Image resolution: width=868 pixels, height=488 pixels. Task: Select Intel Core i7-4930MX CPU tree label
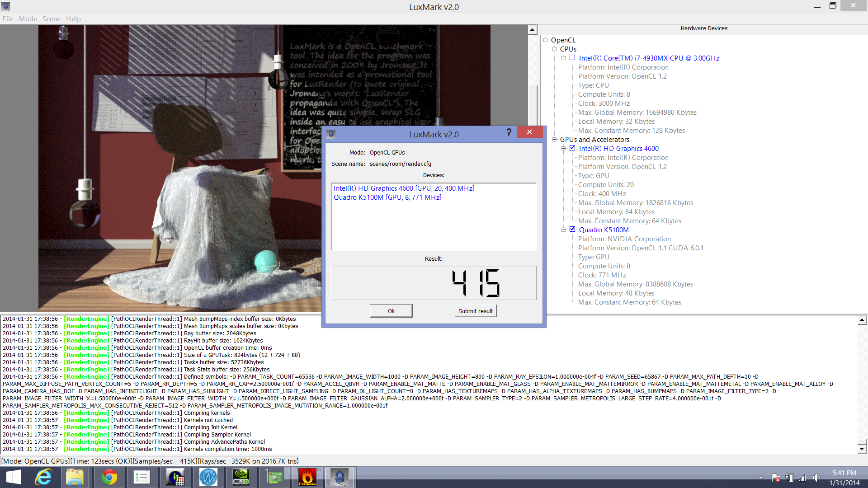click(x=649, y=58)
